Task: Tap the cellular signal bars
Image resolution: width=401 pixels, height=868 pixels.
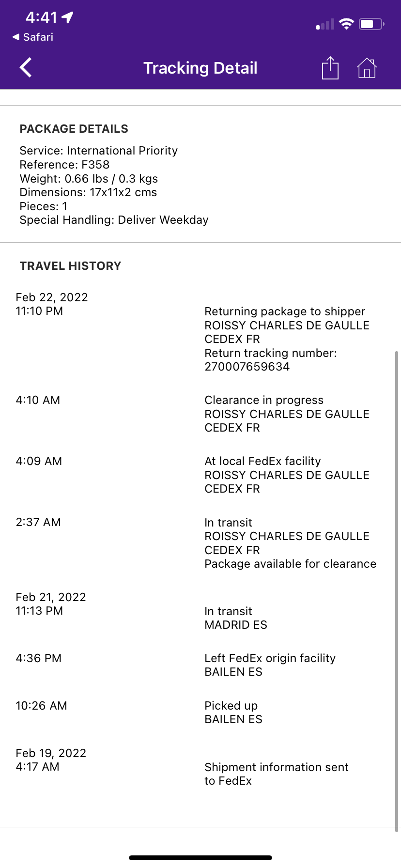Action: pyautogui.click(x=325, y=24)
